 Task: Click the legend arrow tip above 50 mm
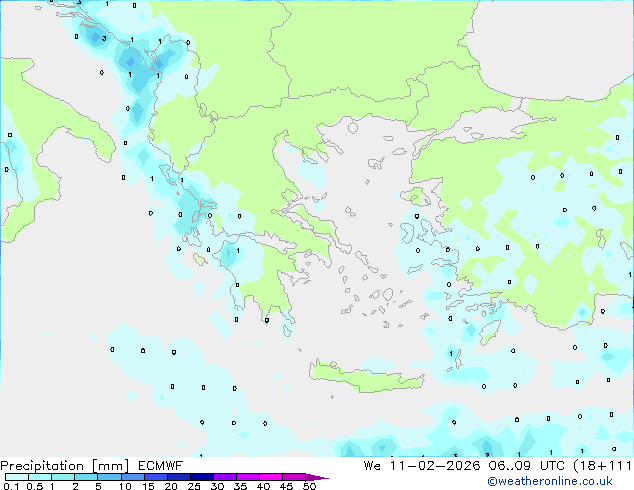[317, 477]
